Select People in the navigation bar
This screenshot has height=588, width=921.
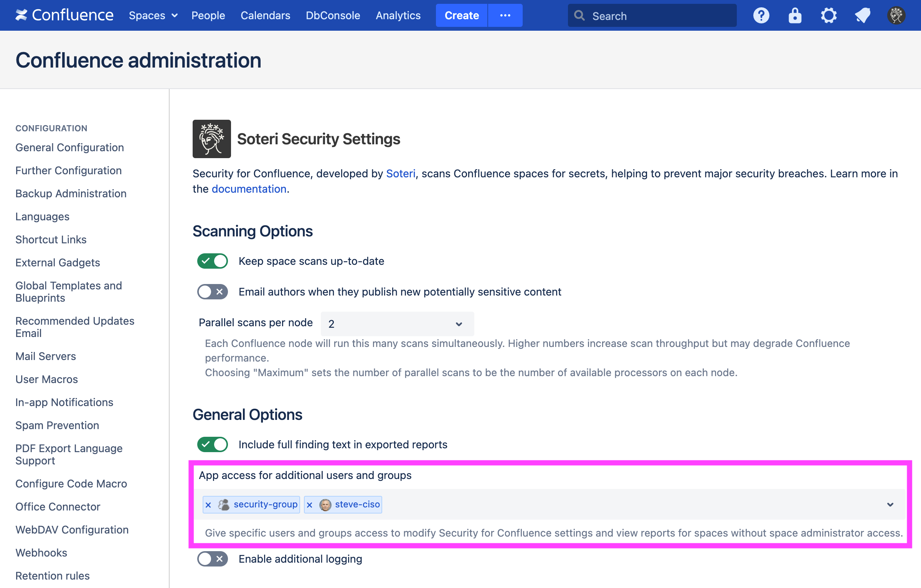[208, 15]
